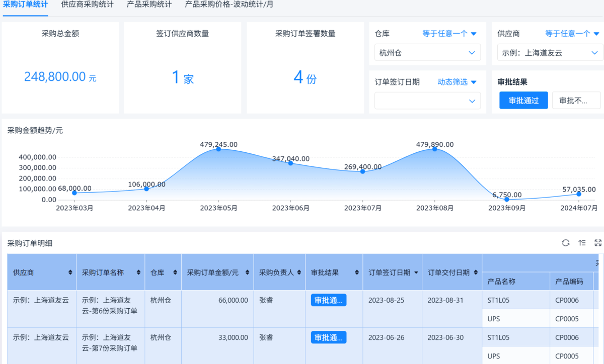Click the fullscreen expand icon for 采购订单明细

click(598, 243)
